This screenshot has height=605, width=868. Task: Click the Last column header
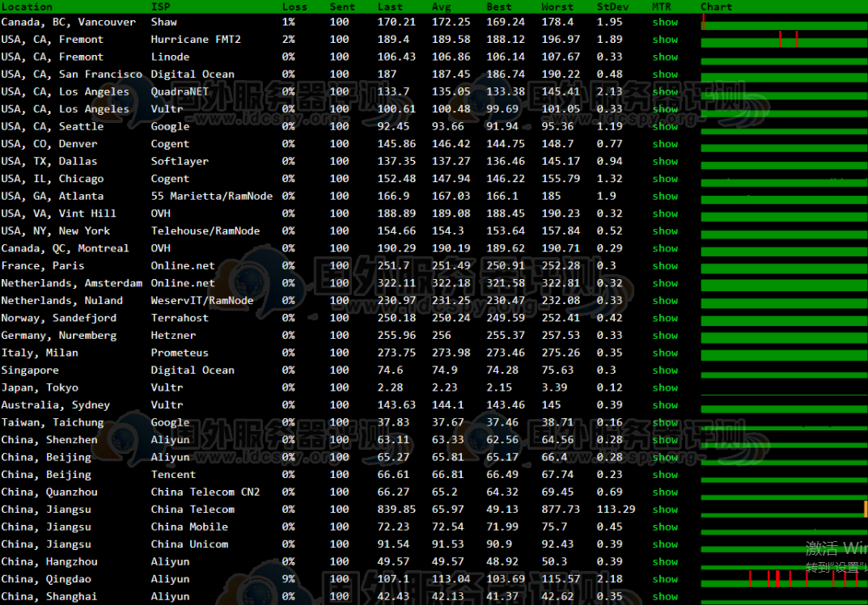(x=390, y=6)
